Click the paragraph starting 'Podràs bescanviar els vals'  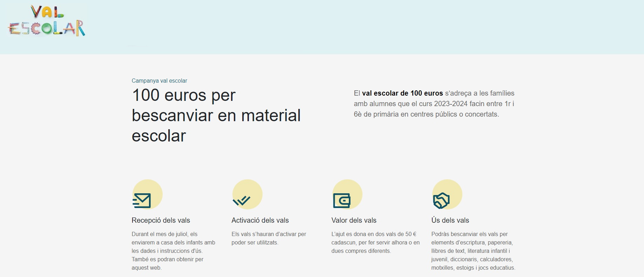click(473, 251)
